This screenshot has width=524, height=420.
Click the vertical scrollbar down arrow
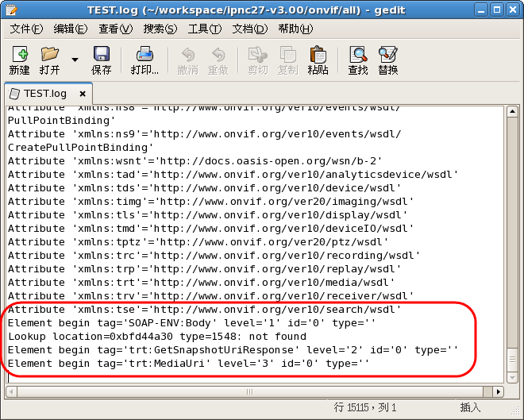(512, 378)
